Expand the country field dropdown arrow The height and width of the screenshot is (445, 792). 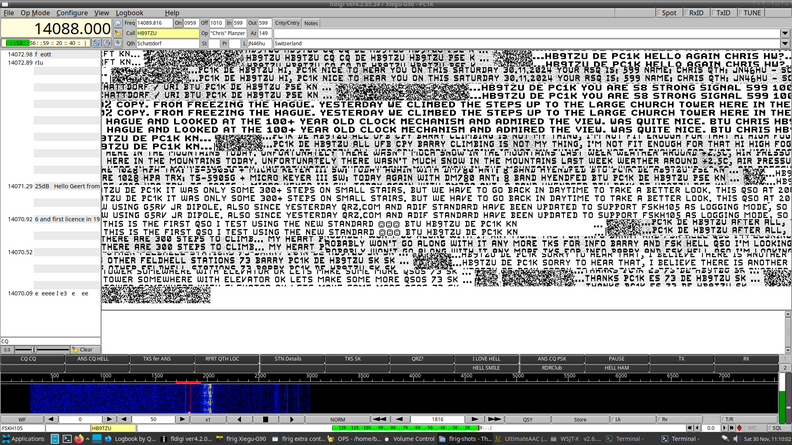pos(785,43)
